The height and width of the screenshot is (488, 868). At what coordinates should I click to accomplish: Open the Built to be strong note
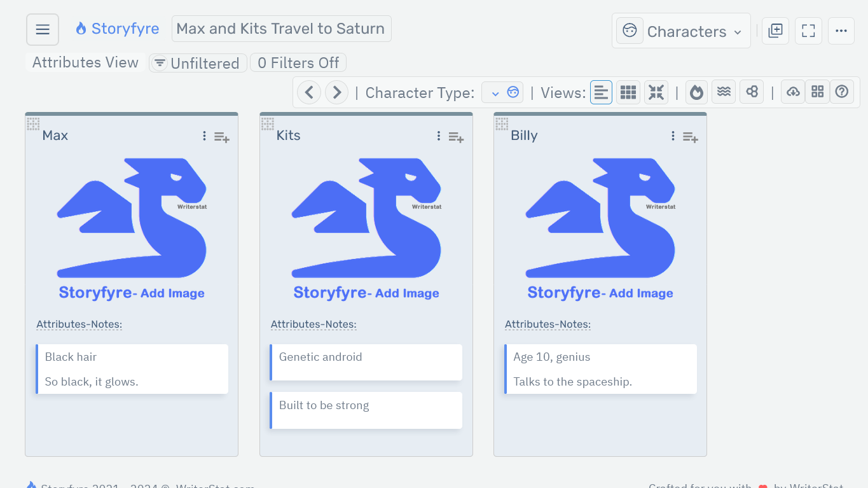pyautogui.click(x=366, y=410)
